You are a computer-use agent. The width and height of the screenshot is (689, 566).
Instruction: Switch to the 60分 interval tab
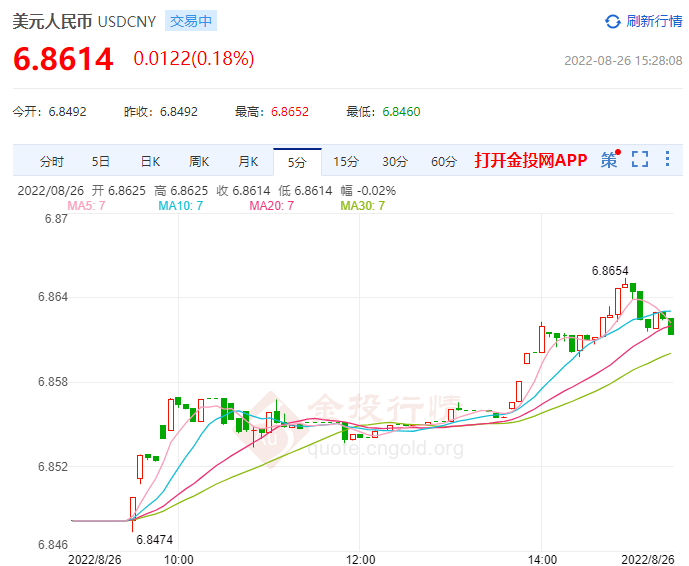(x=444, y=162)
